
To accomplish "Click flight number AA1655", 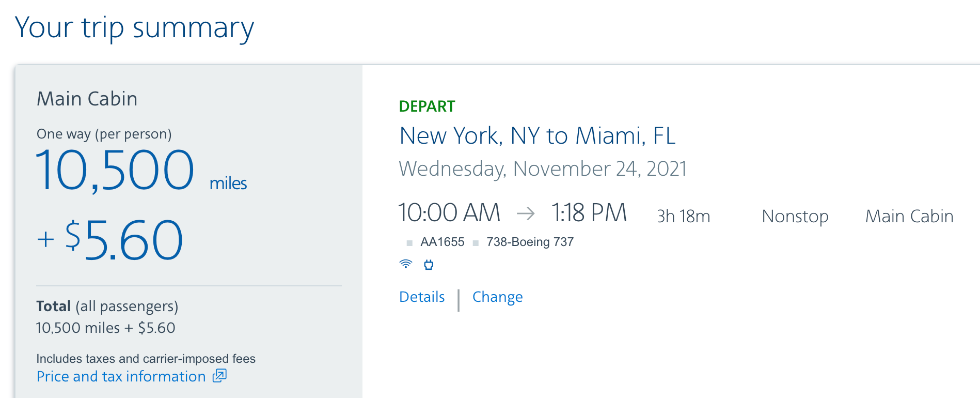I will 442,242.
